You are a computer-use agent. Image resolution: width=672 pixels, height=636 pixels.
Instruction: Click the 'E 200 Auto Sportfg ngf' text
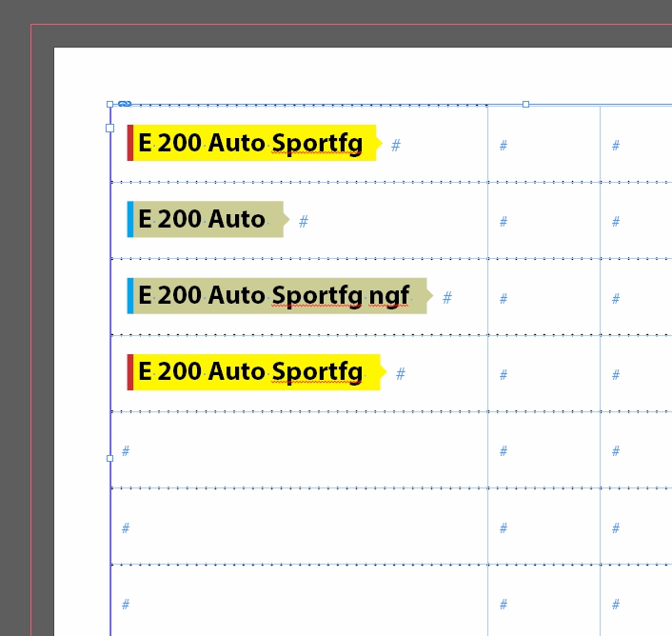tap(274, 295)
